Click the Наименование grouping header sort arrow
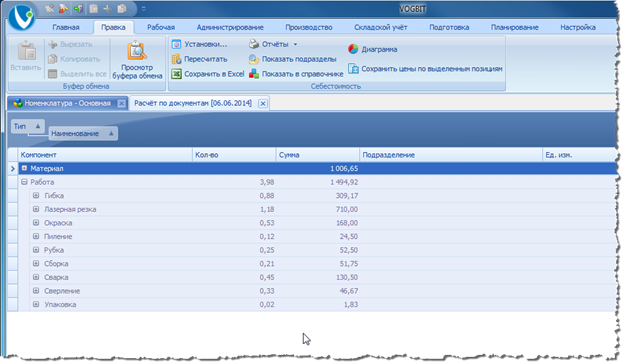 tap(111, 134)
